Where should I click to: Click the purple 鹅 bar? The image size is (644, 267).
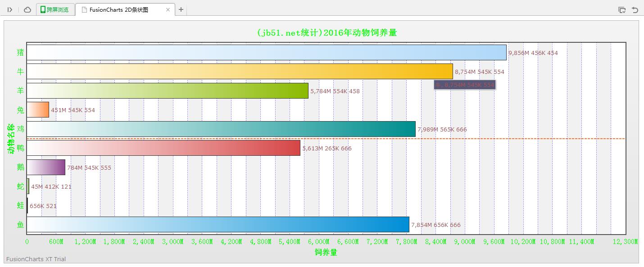point(46,167)
